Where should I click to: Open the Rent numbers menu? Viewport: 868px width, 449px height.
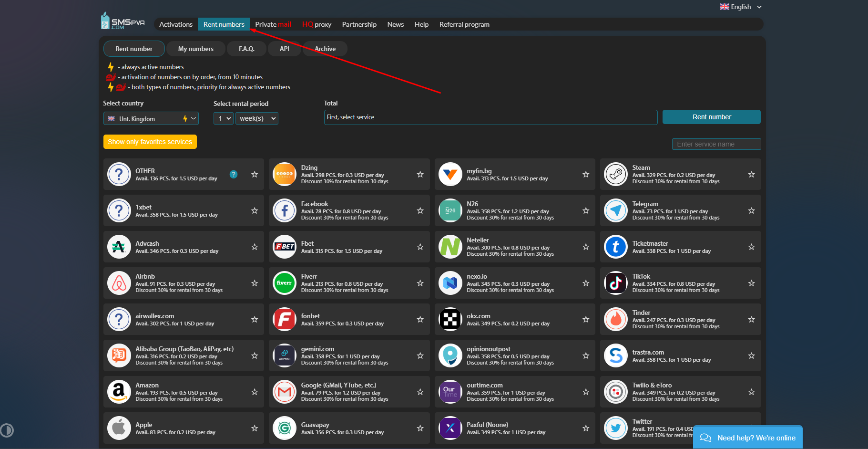(224, 24)
